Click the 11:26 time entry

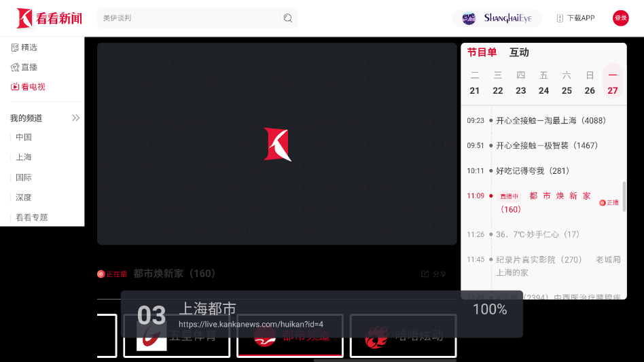pyautogui.click(x=476, y=234)
